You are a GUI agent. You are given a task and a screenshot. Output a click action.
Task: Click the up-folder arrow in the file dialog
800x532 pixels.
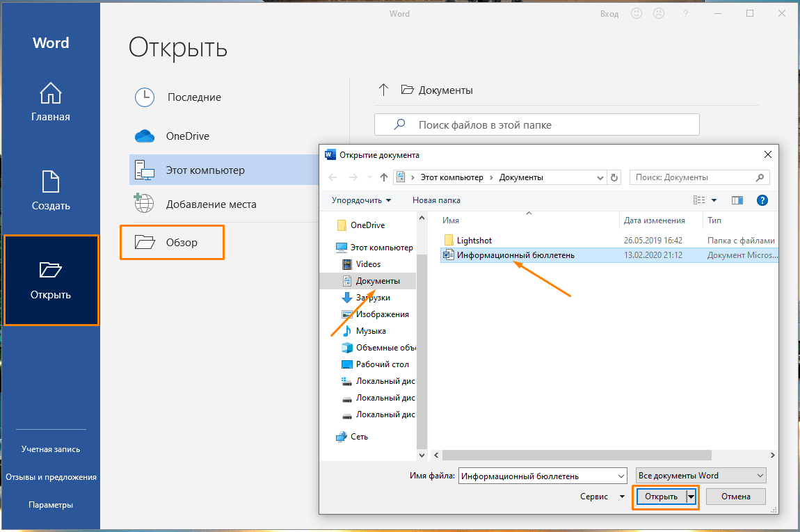[x=384, y=177]
